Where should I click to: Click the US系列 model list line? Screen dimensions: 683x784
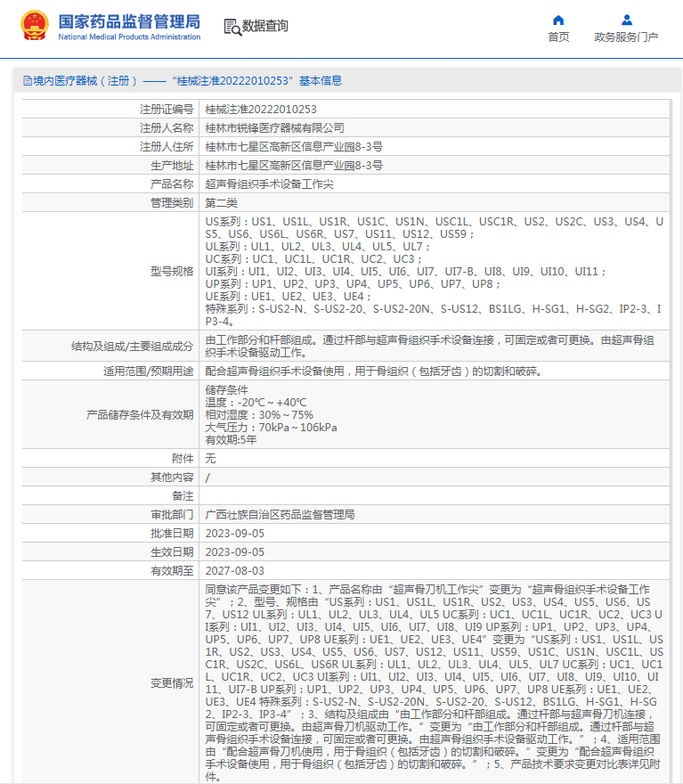(435, 228)
